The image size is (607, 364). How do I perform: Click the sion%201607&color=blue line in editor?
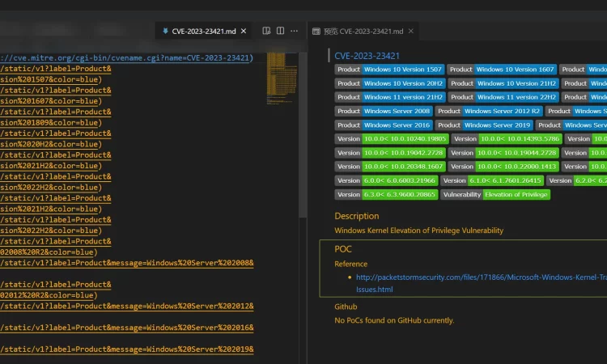(51, 101)
